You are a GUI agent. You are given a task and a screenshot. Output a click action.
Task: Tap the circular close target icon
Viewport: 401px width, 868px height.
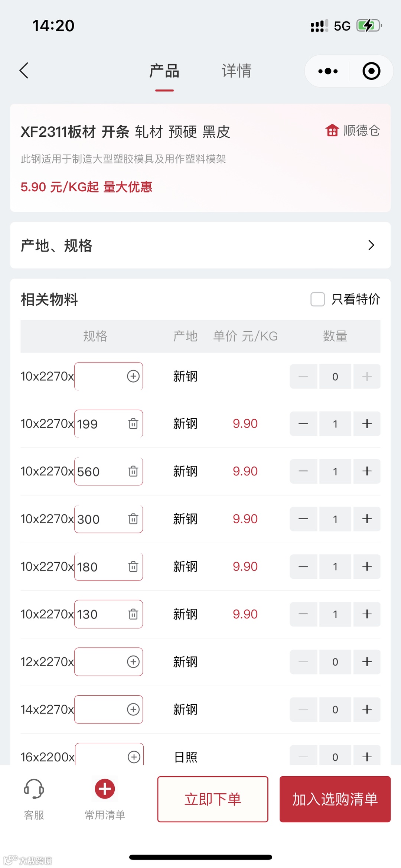click(x=371, y=71)
